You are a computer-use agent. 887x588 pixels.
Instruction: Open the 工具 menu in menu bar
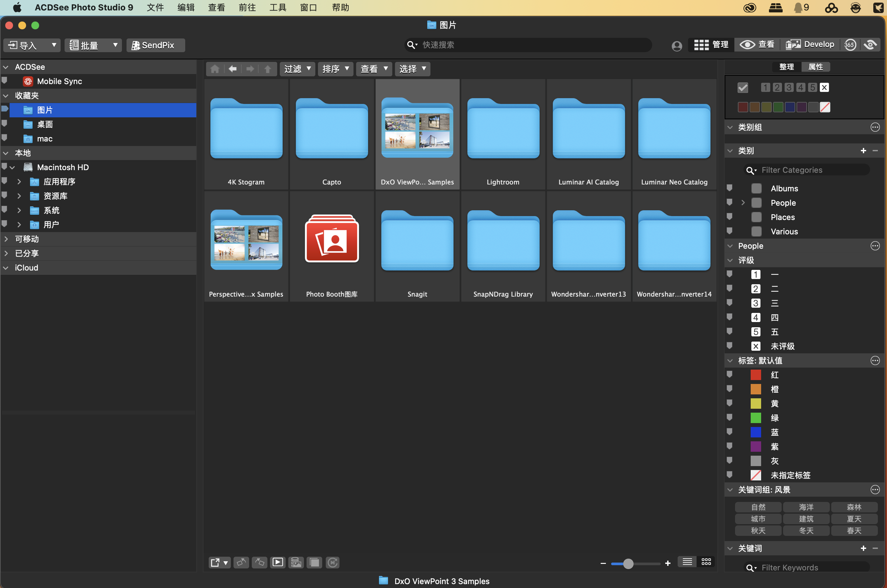(x=278, y=7)
